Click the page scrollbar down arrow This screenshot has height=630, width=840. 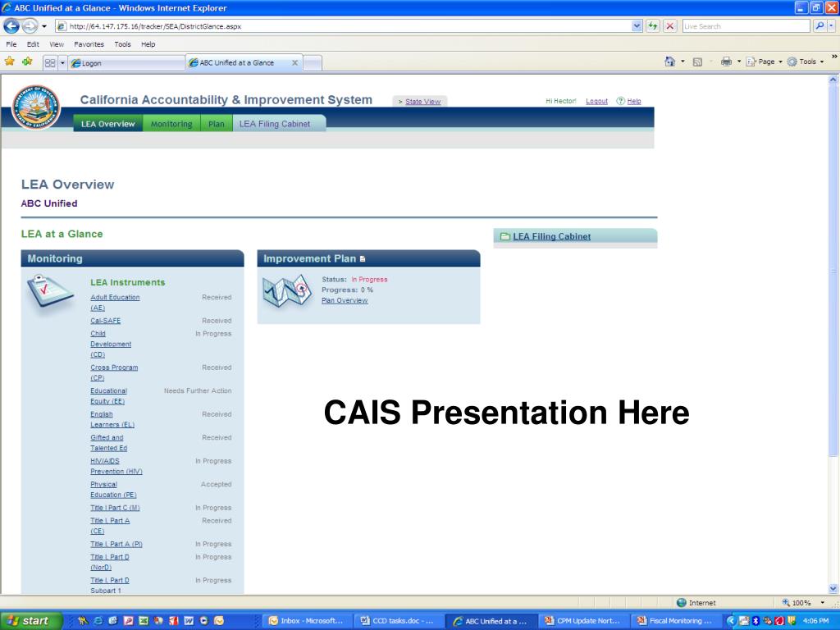tap(833, 588)
